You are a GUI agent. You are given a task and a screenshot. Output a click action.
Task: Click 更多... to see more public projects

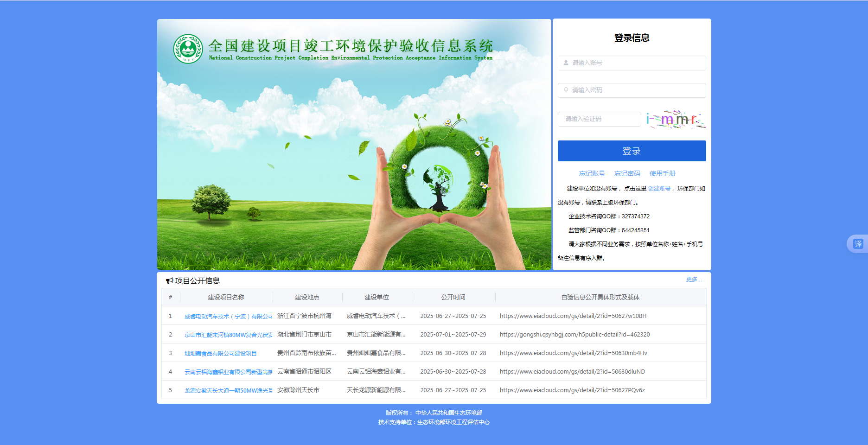693,279
